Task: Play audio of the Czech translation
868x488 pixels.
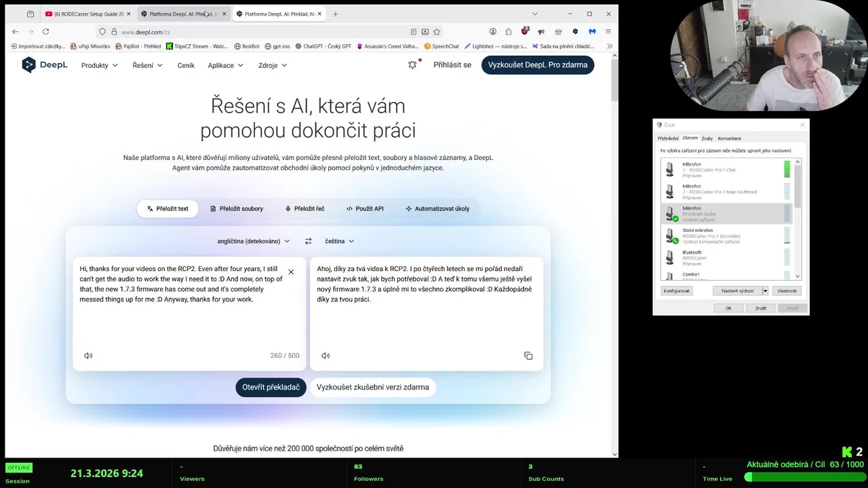Action: coord(325,356)
